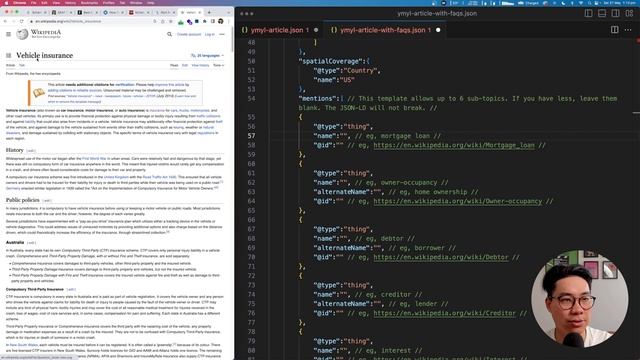Click the green extension icon in Chrome toolbar
Viewport: 640px width, 360px height.
[x=181, y=22]
